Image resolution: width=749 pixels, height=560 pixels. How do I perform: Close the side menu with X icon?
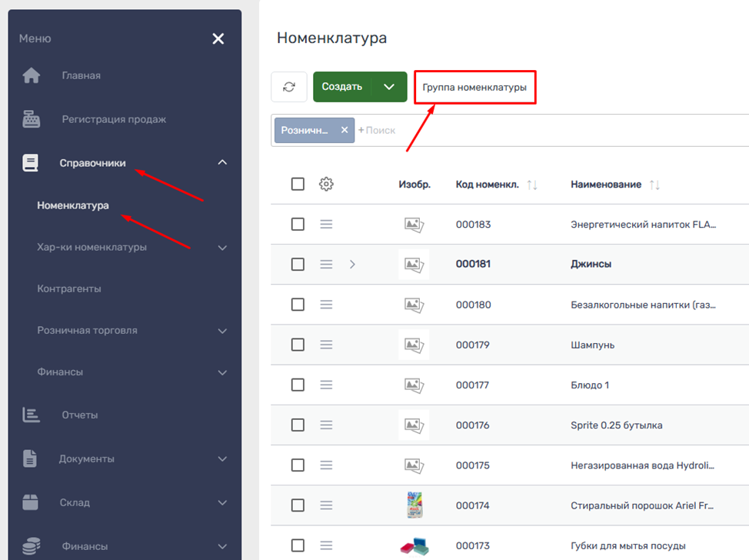coord(218,38)
